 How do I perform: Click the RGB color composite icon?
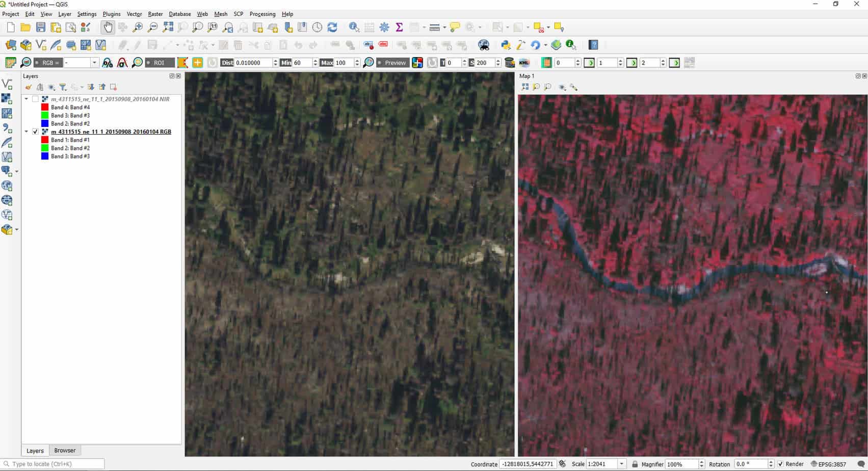coord(416,62)
